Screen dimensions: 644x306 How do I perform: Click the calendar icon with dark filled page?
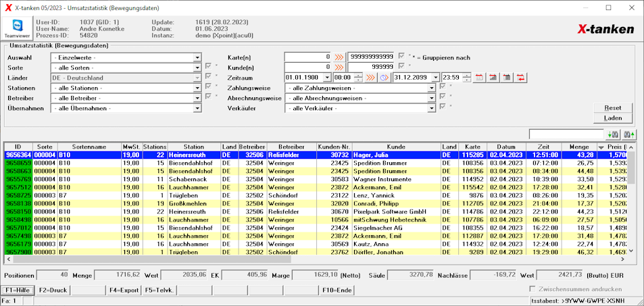pos(507,77)
